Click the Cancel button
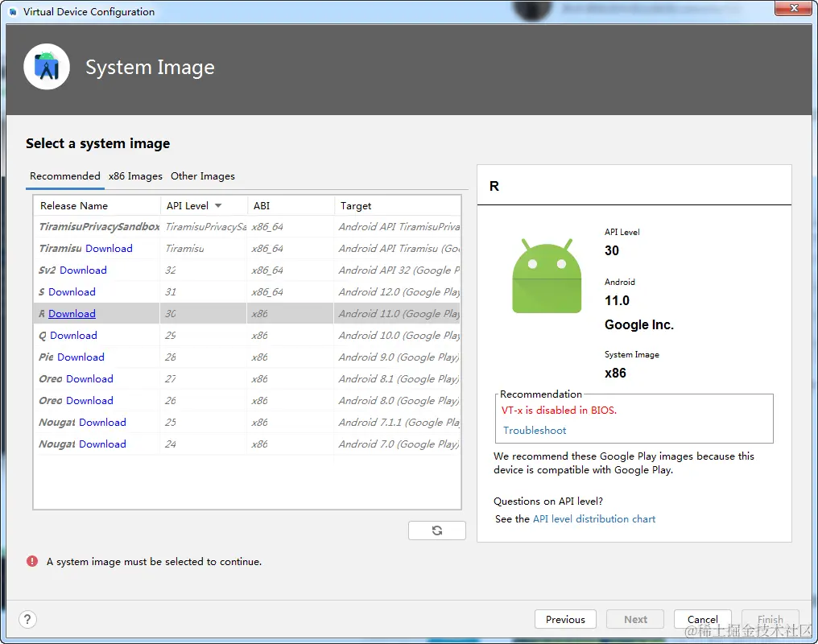818x644 pixels. 702,619
